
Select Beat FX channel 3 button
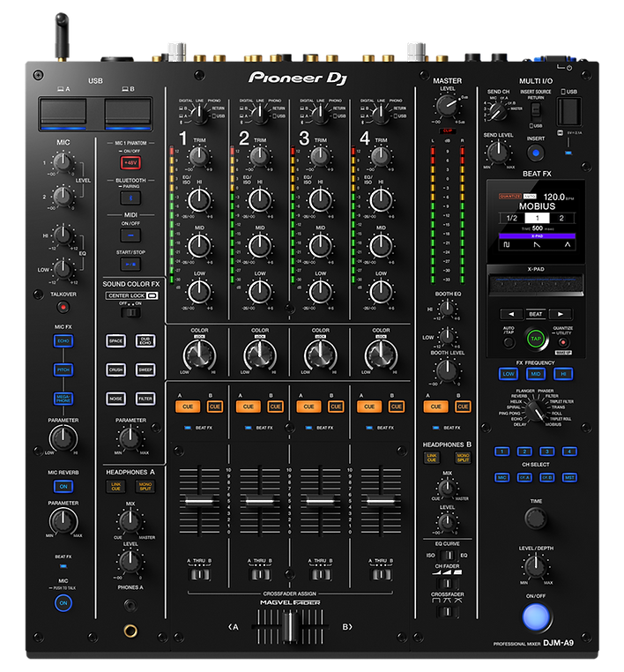pos(547,452)
